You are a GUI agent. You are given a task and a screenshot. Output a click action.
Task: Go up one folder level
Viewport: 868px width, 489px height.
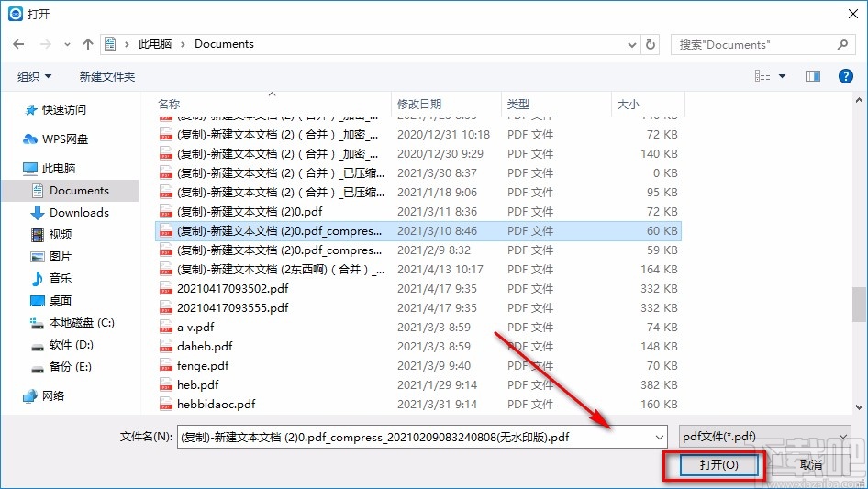tap(87, 44)
